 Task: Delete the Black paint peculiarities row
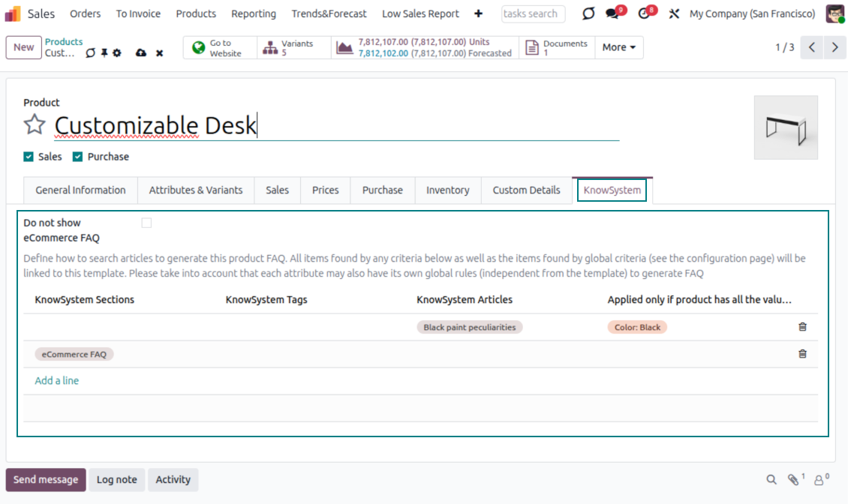point(802,327)
